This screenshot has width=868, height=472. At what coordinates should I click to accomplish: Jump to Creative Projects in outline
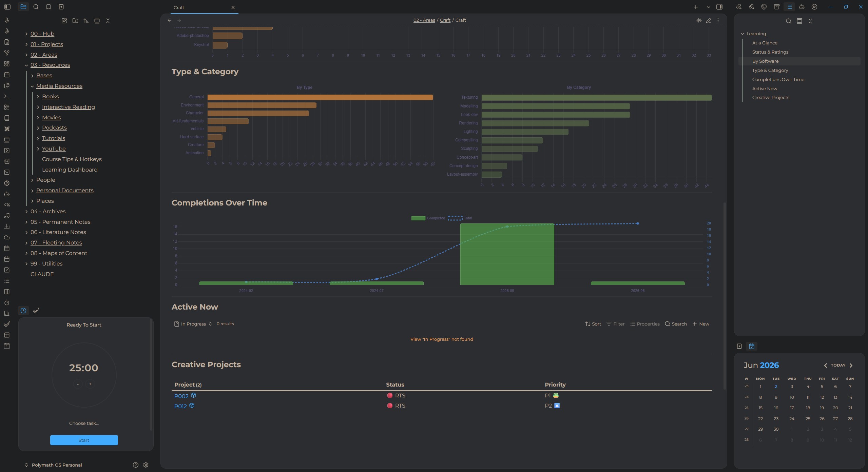click(x=771, y=97)
